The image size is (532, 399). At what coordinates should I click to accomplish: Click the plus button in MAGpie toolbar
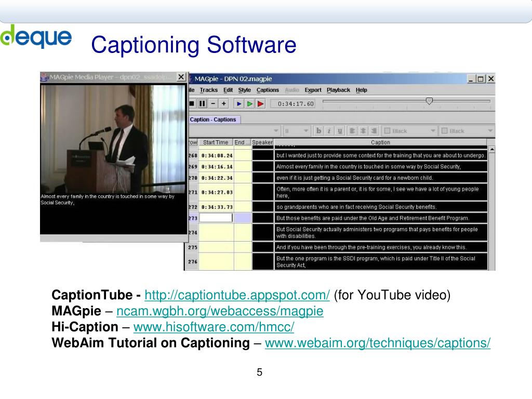(x=224, y=103)
